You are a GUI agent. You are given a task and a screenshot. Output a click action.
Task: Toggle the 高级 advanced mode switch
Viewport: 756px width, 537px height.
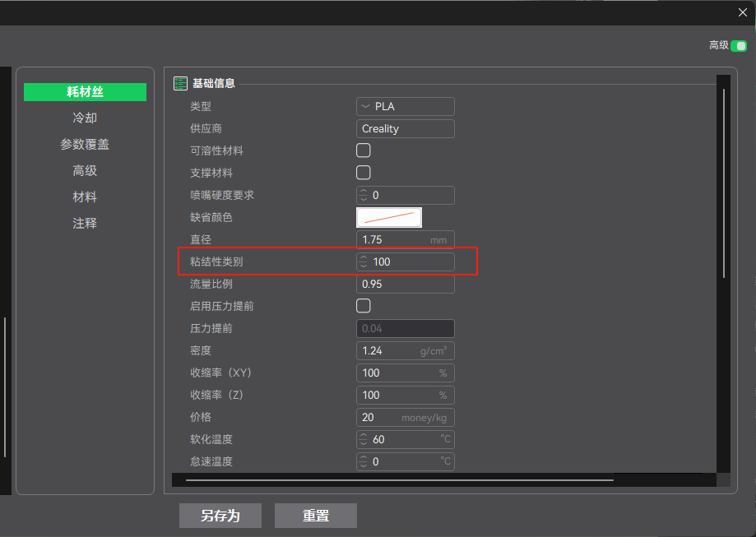[x=738, y=46]
